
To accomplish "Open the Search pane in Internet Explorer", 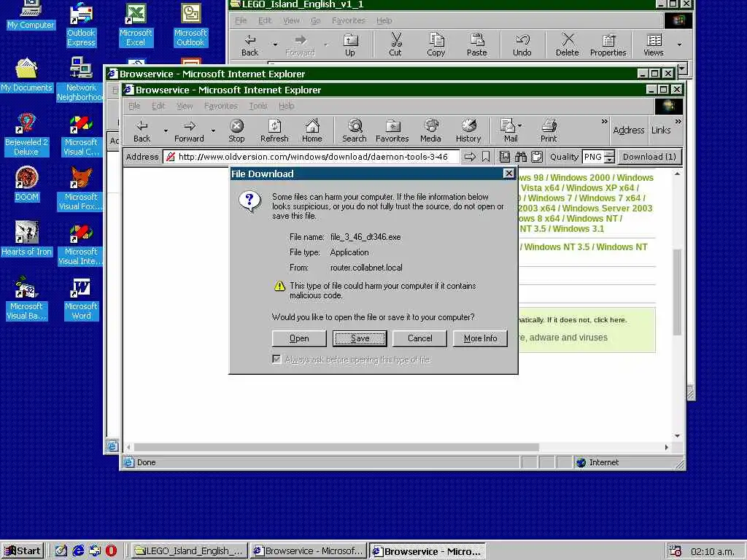I will tap(355, 131).
